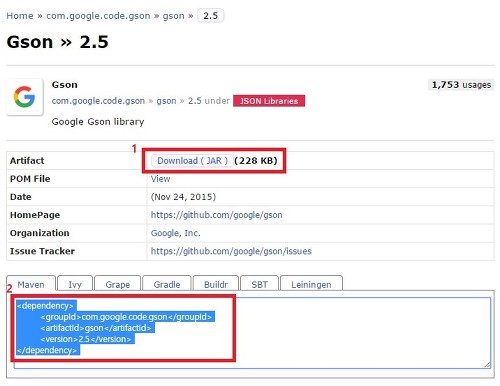Select the 'Gson » 2.5' page heading

coord(57,42)
